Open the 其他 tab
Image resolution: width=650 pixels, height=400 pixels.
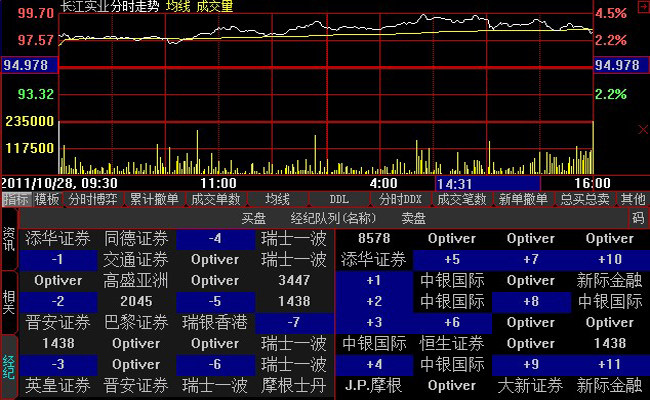[x=633, y=199]
